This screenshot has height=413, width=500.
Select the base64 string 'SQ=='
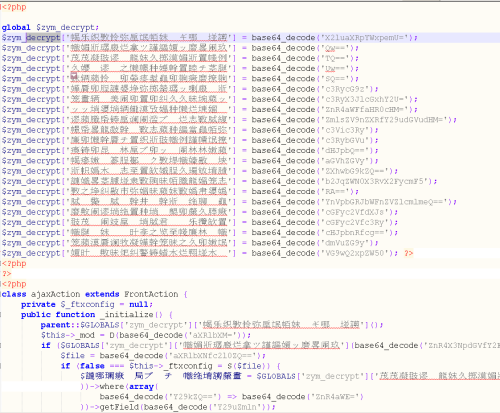point(335,79)
